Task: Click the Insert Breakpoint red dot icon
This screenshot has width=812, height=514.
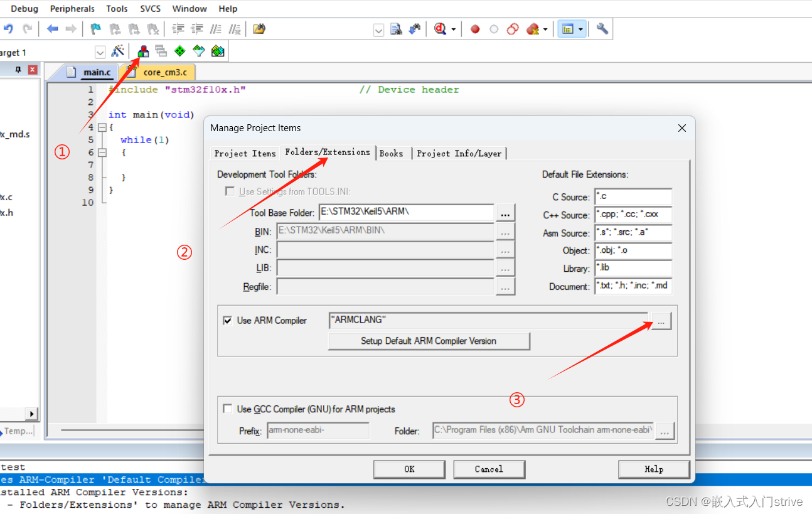Action: [475, 29]
